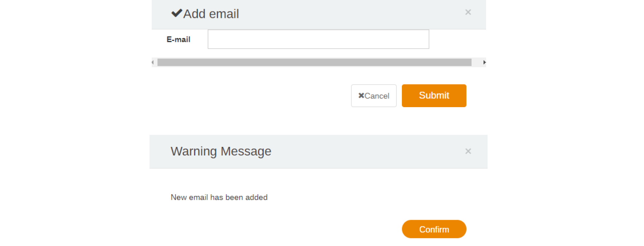The image size is (644, 246).
Task: Click scrollbar track right of the thumb
Action: pyautogui.click(x=477, y=62)
